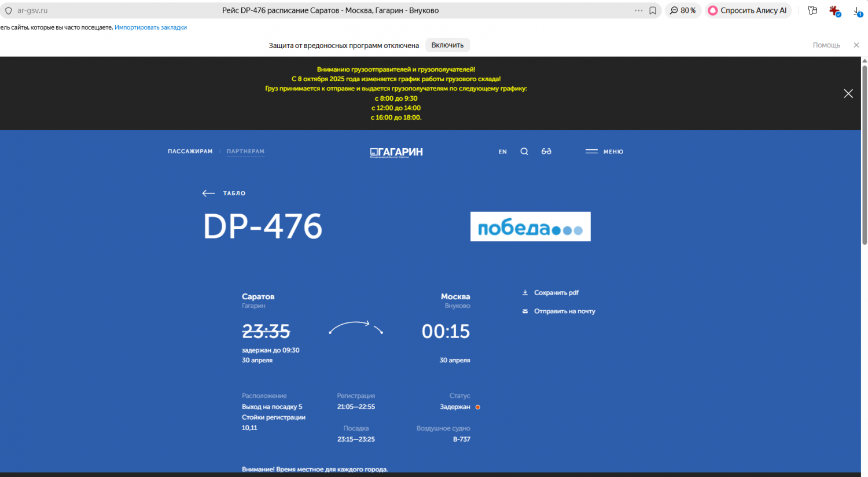Toggle the visually impaired glasses icon
Image resolution: width=868 pixels, height=477 pixels.
click(546, 152)
